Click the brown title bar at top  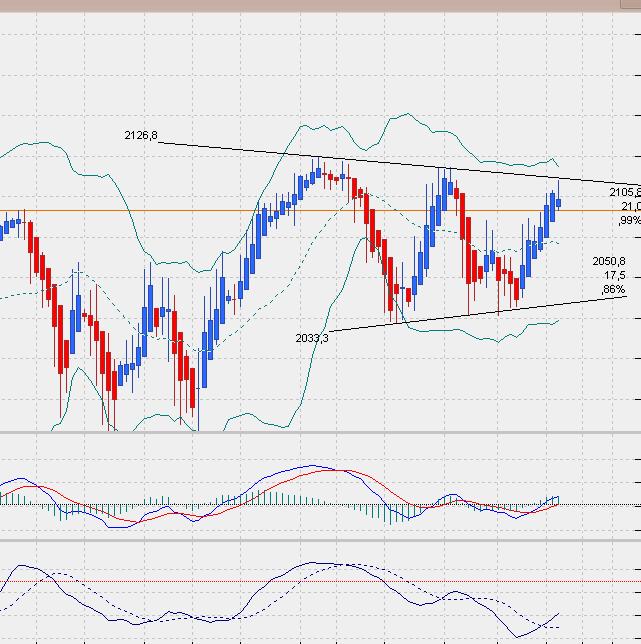coord(320,5)
